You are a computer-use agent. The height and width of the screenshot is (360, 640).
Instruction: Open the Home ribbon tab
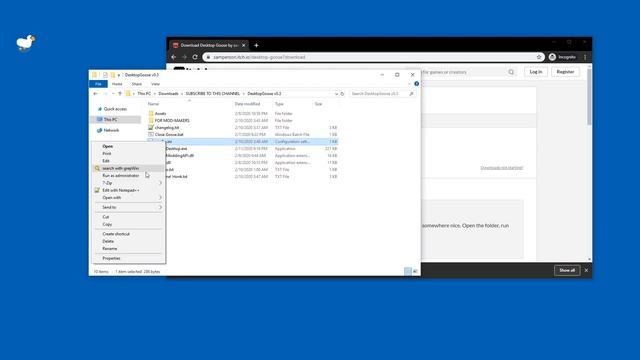pos(117,84)
